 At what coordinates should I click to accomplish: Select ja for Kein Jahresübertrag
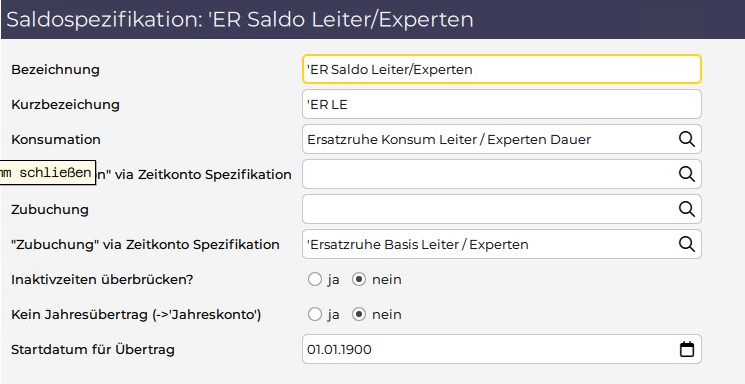pos(315,315)
